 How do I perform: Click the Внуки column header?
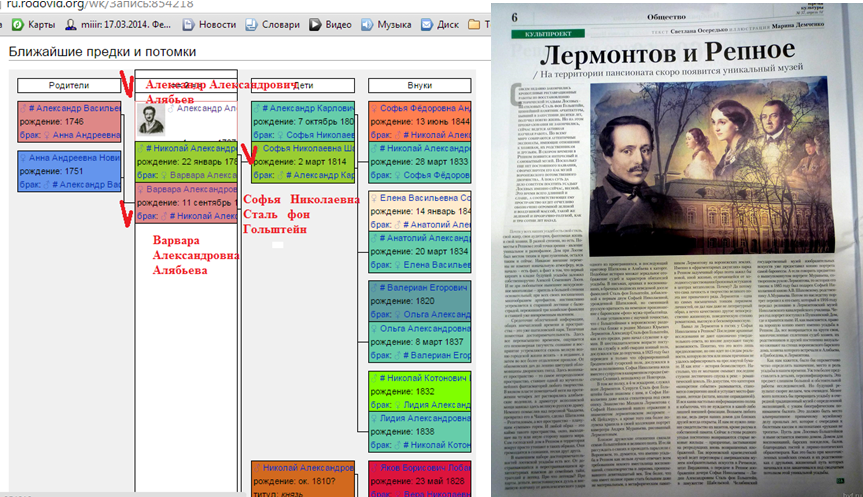click(x=419, y=85)
